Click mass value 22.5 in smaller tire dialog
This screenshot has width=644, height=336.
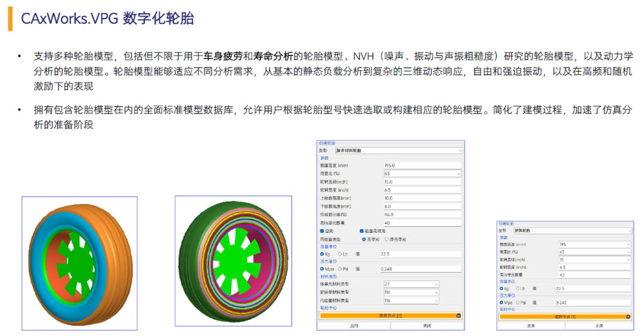pos(593,289)
